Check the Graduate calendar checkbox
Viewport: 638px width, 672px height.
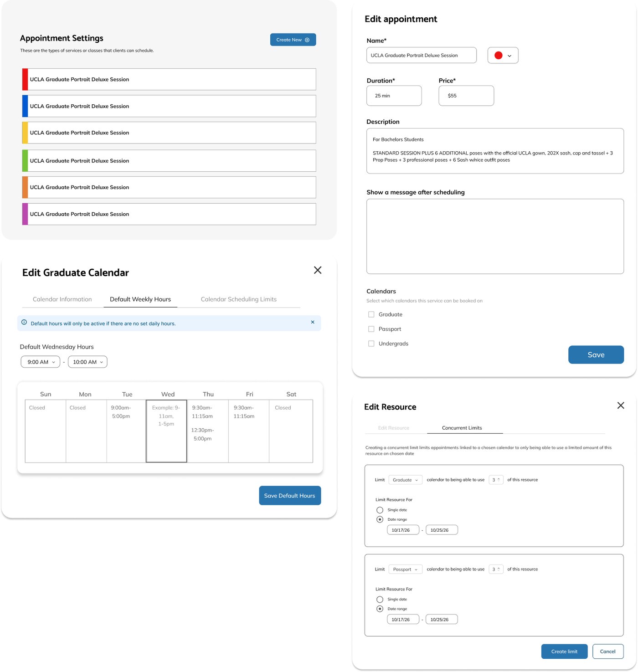371,314
